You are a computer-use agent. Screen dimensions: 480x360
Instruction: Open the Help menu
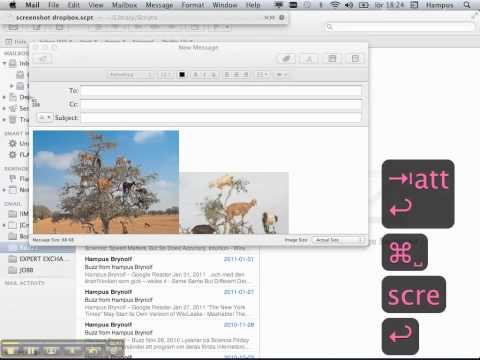(x=253, y=5)
